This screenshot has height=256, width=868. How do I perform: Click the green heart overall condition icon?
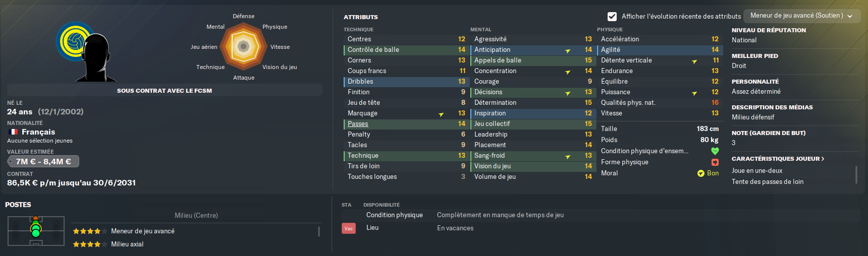tap(715, 151)
